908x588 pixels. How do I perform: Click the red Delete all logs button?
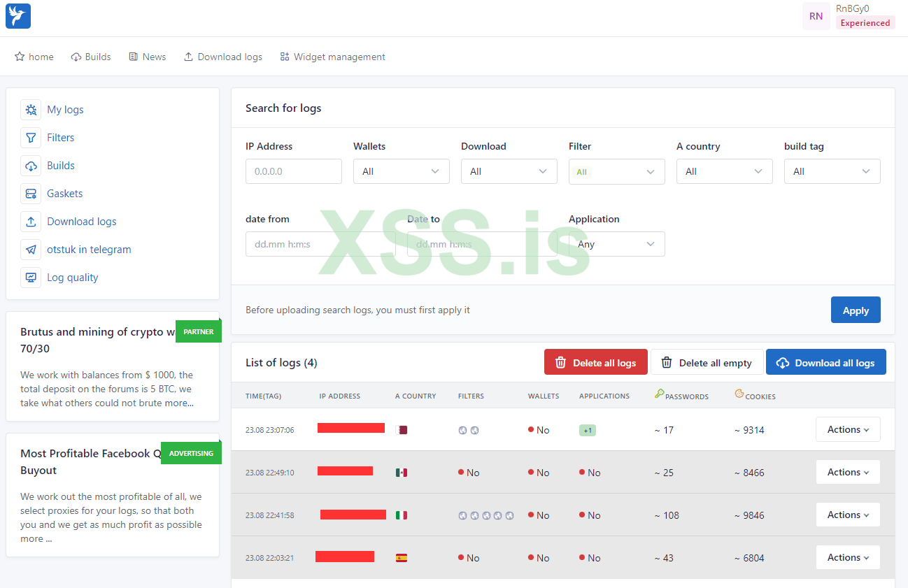[596, 362]
